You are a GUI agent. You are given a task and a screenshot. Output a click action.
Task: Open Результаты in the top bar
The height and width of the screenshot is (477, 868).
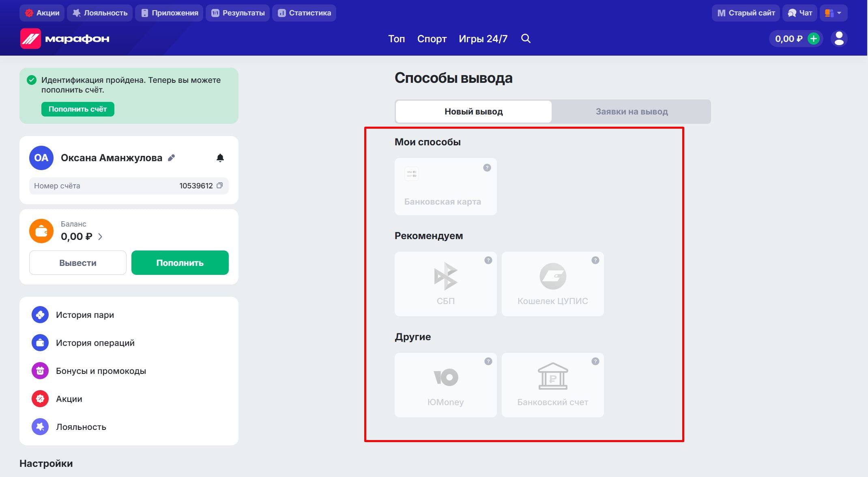click(238, 13)
